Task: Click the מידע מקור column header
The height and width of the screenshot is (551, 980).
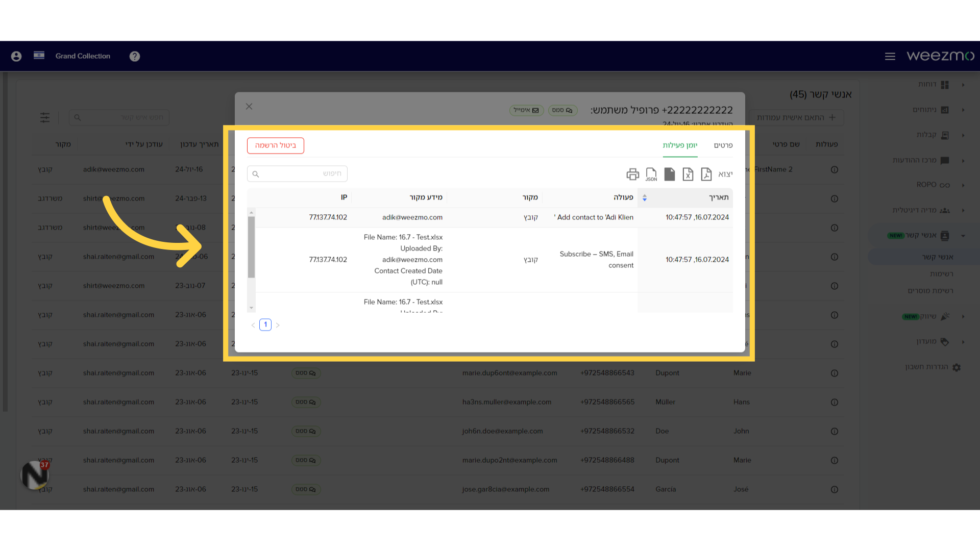Action: tap(426, 197)
